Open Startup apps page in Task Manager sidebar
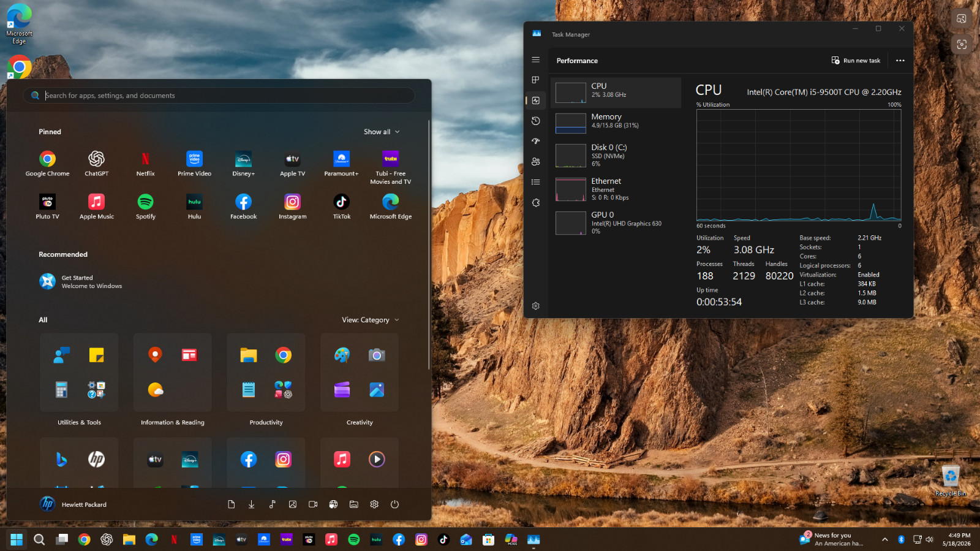Viewport: 980px width, 551px height. pyautogui.click(x=535, y=141)
